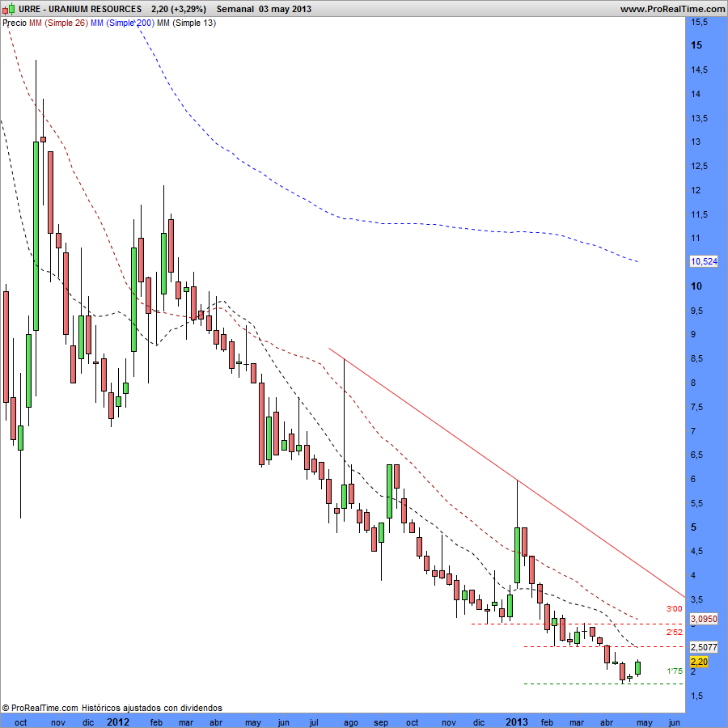This screenshot has width=728, height=728.
Task: Select the MM (Simple 200) indicator label
Action: [x=122, y=23]
